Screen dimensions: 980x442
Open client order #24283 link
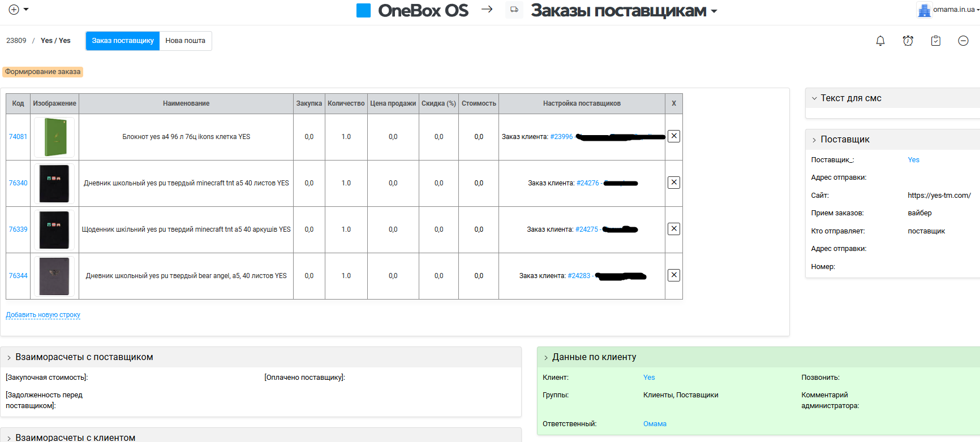[x=579, y=276]
